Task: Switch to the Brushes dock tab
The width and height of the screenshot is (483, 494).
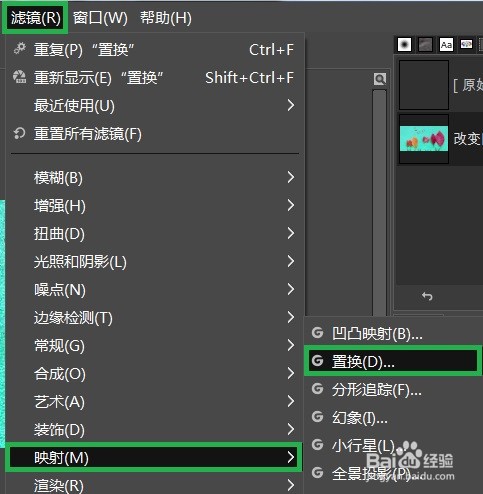Action: (404, 44)
